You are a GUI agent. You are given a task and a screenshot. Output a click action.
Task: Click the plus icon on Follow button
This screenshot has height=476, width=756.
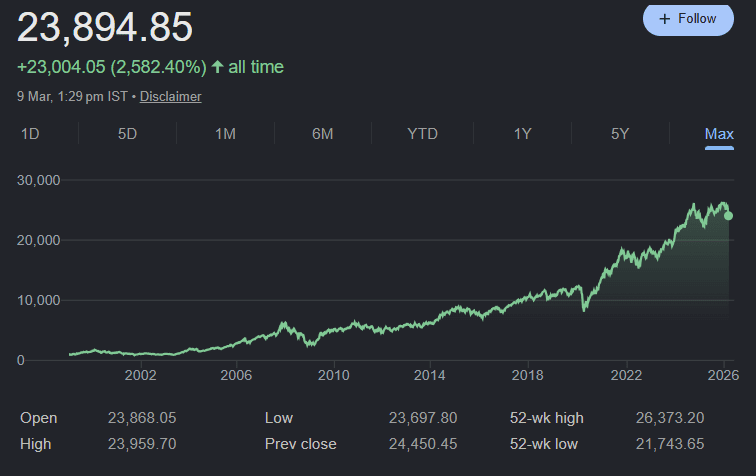665,18
